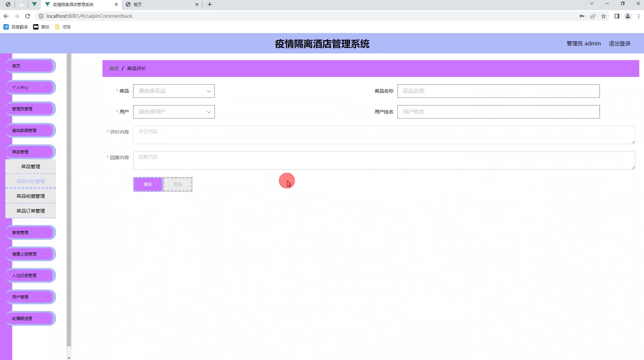644x360 pixels.
Task: Select the 菜品收藏管理 submenu item
Action: tap(31, 196)
